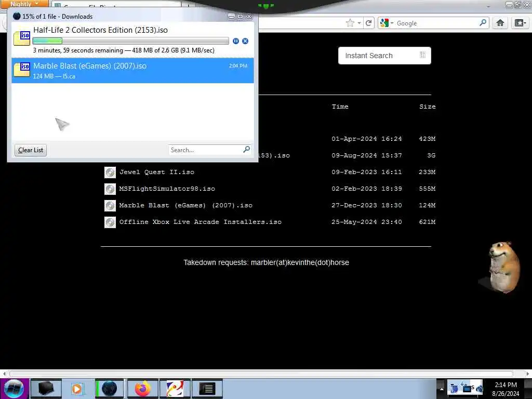Click the magnifier icon in Downloads search

(x=247, y=149)
